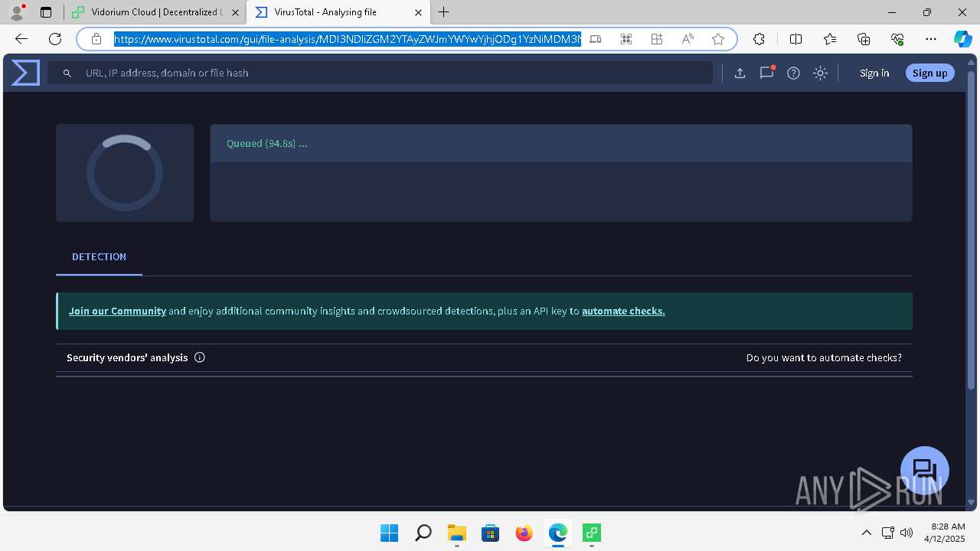Screen dimensions: 980x551
Task: Open the Windows Start menu
Action: point(390,533)
